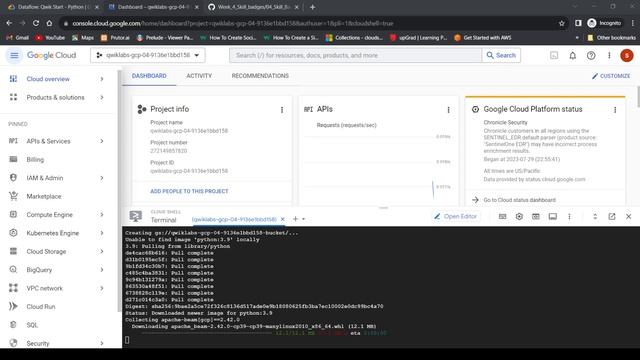Viewport: 640px width, 360px height.
Task: Switch to the GitHub Week_4_Skill_badges browser tab
Action: point(253,7)
